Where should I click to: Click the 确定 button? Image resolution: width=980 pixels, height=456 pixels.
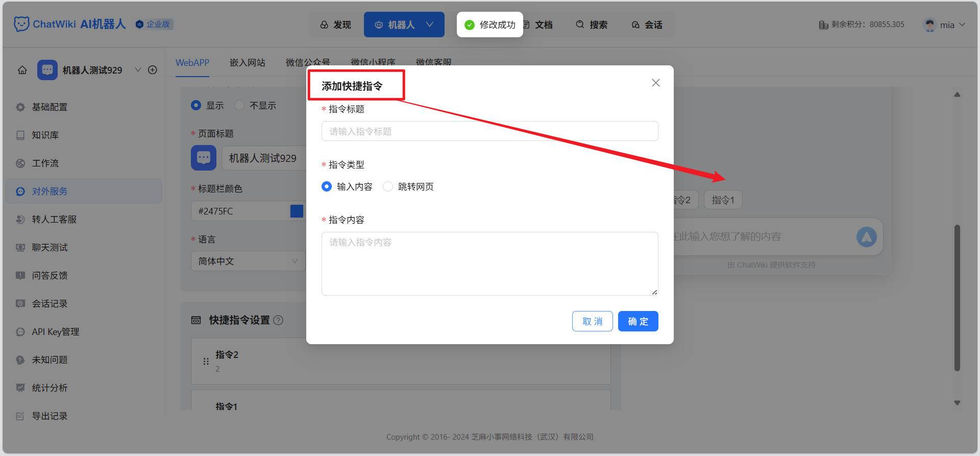(x=638, y=321)
